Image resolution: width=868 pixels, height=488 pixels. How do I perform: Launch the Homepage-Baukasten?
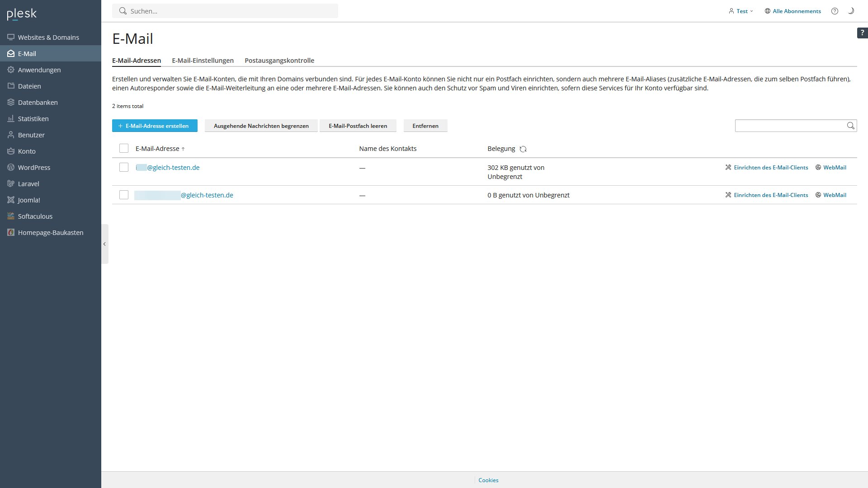point(51,232)
